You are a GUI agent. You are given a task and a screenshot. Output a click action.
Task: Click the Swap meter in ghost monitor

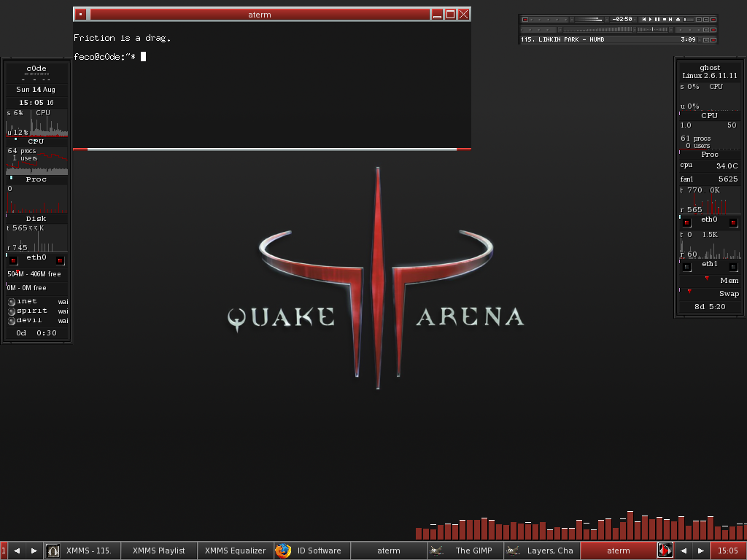[709, 294]
